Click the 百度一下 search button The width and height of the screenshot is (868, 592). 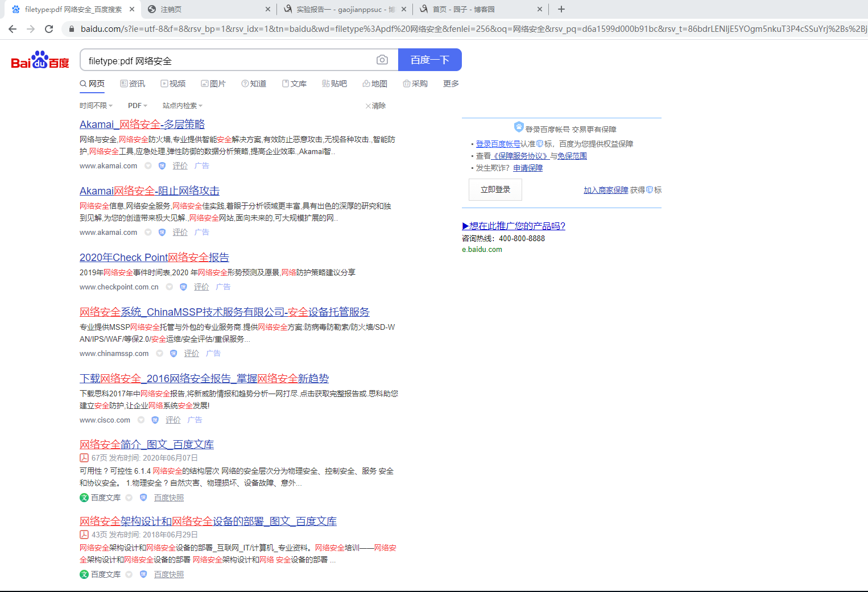click(430, 60)
